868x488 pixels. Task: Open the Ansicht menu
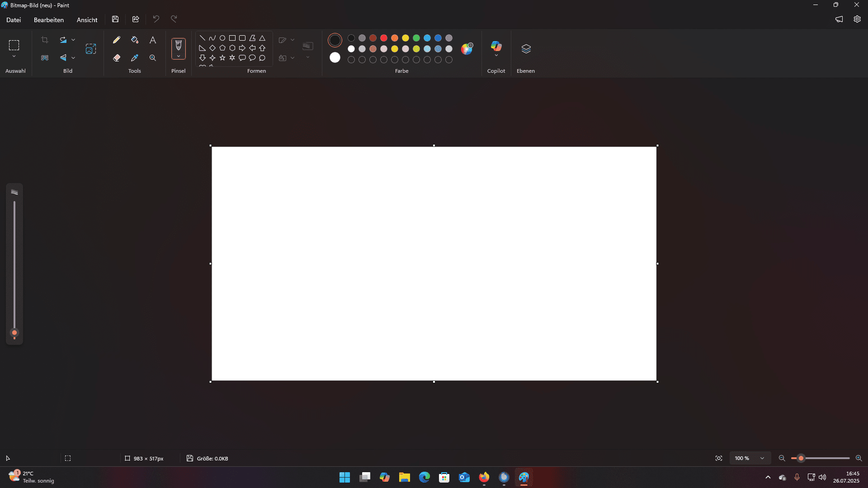coord(87,20)
